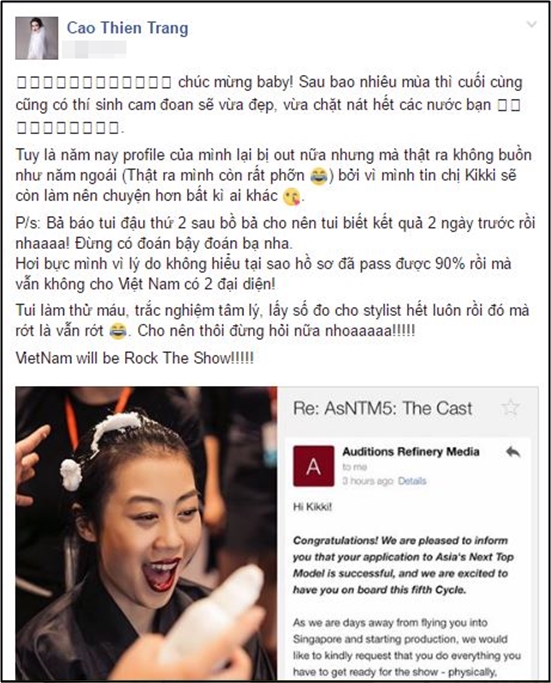Viewport: 551px width, 683px height.
Task: Click the kiss emoji after 'ai khác'
Action: [x=291, y=196]
